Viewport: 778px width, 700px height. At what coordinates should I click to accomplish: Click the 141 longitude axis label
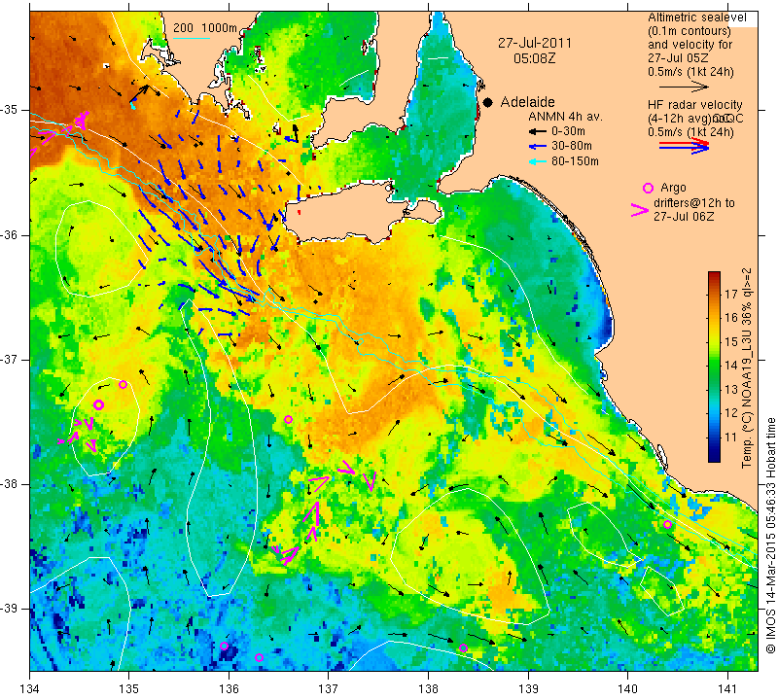(727, 689)
